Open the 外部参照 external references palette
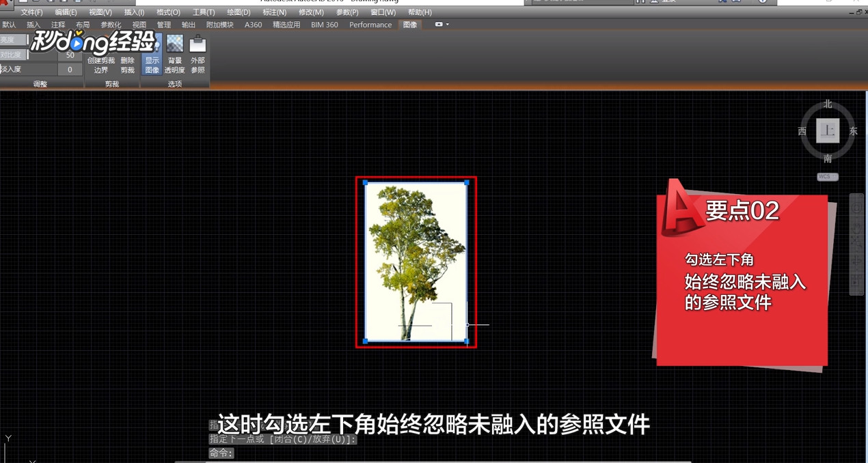 click(x=198, y=55)
